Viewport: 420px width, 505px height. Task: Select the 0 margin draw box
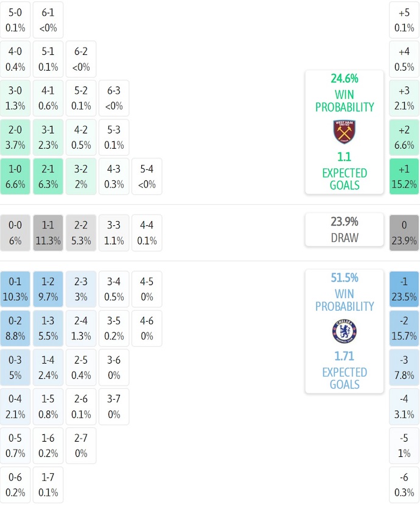click(404, 233)
